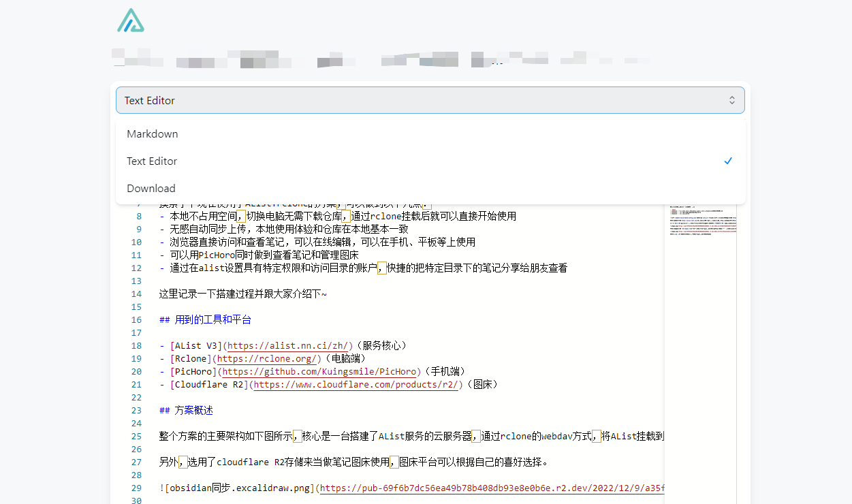This screenshot has width=852, height=504.
Task: Click the checkmark beside Text Editor option
Action: (728, 161)
